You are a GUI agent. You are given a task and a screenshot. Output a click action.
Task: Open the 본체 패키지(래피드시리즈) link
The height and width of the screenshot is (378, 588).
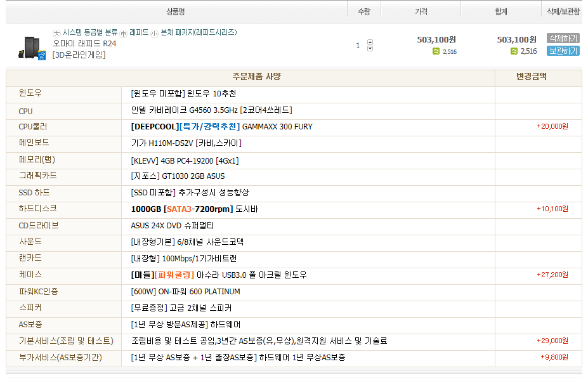coord(199,32)
